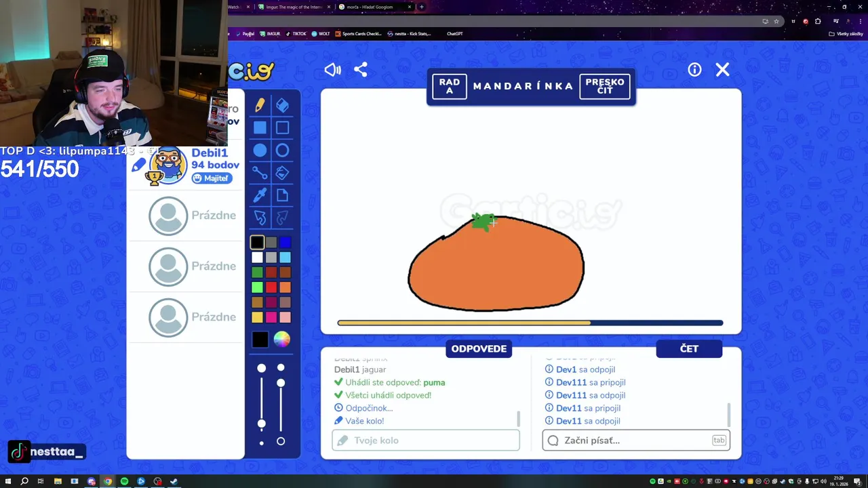This screenshot has height=488, width=868.
Task: Mute game sound with speaker icon
Action: click(332, 70)
